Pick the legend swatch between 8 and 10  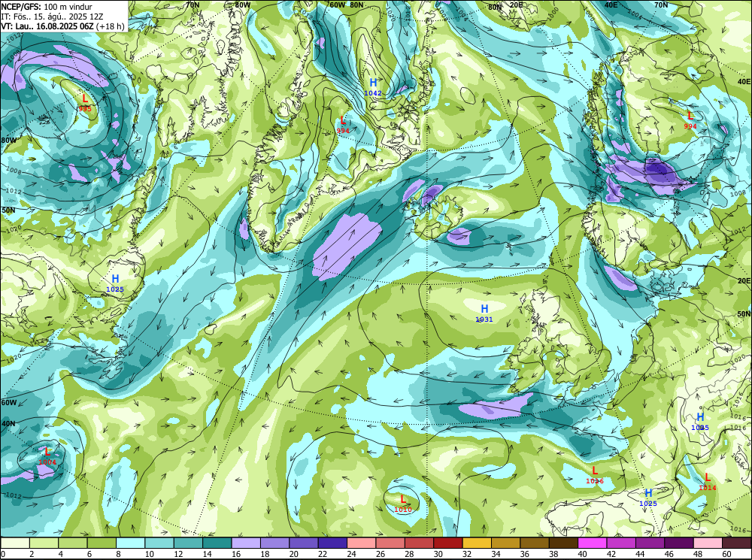[x=131, y=543]
